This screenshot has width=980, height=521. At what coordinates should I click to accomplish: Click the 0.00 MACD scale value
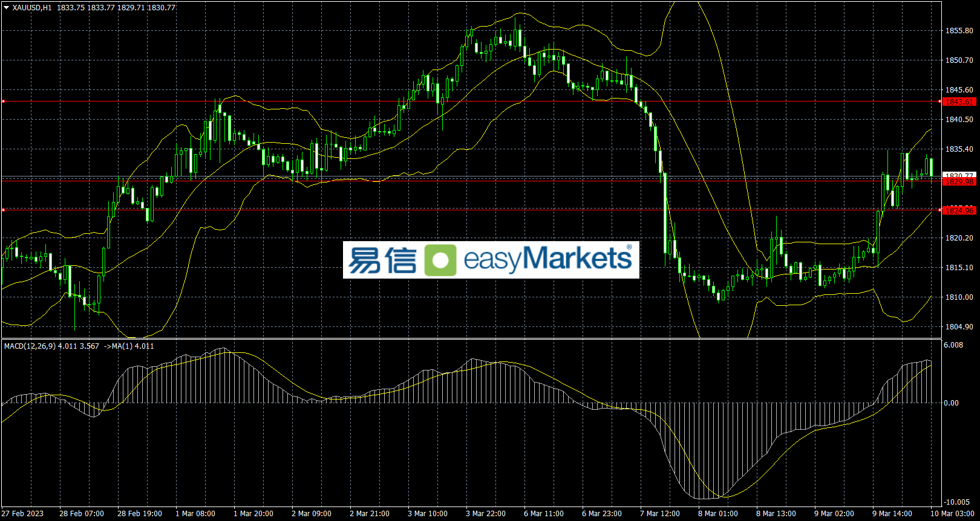coord(952,403)
